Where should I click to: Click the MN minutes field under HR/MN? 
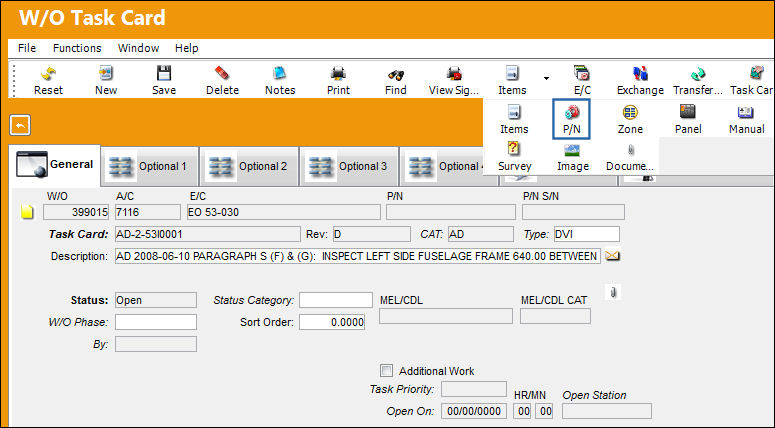(545, 411)
